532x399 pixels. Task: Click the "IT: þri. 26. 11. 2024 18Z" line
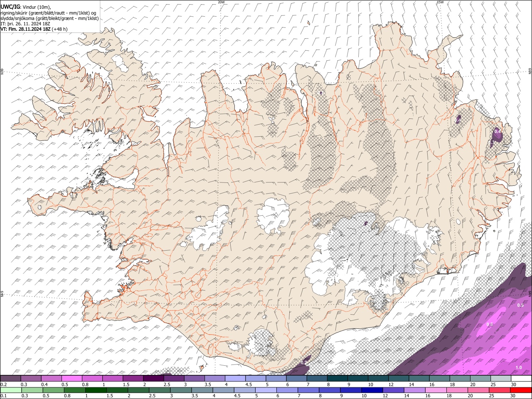point(25,24)
